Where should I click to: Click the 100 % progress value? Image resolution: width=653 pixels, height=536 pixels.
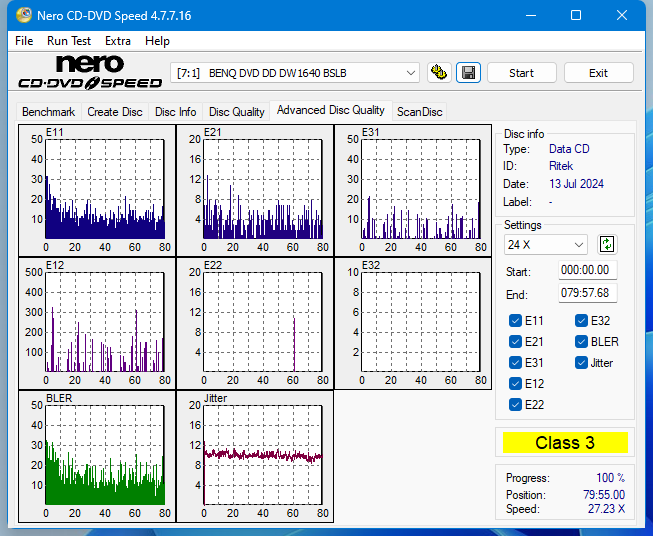click(611, 478)
